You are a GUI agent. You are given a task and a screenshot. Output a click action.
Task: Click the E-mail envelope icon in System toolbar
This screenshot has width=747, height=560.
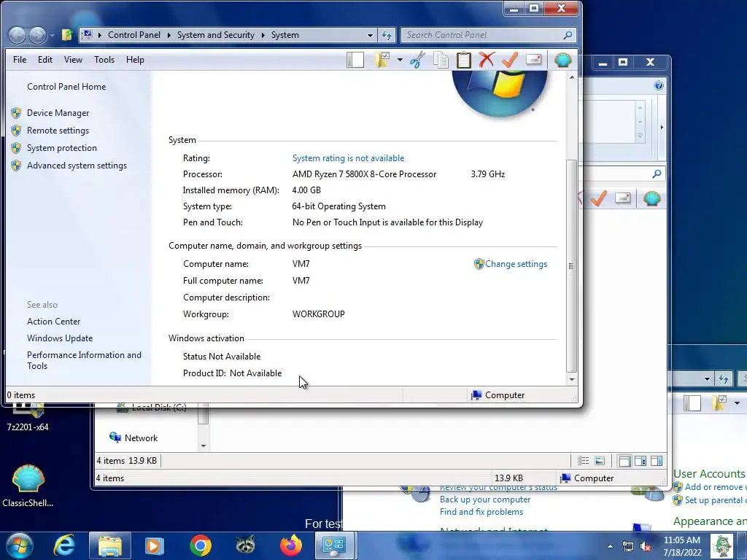(533, 60)
